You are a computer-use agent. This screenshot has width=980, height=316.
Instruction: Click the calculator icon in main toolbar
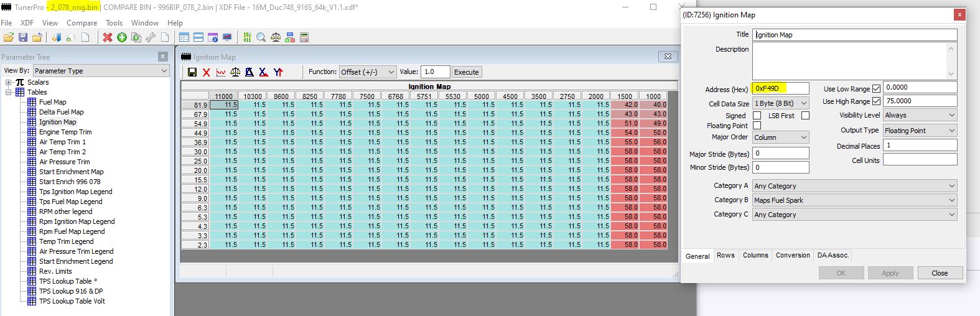click(304, 37)
